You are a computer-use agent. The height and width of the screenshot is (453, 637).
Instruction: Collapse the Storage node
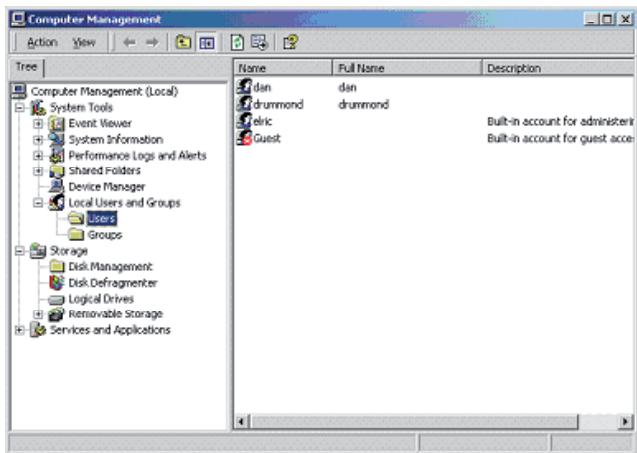(x=19, y=251)
